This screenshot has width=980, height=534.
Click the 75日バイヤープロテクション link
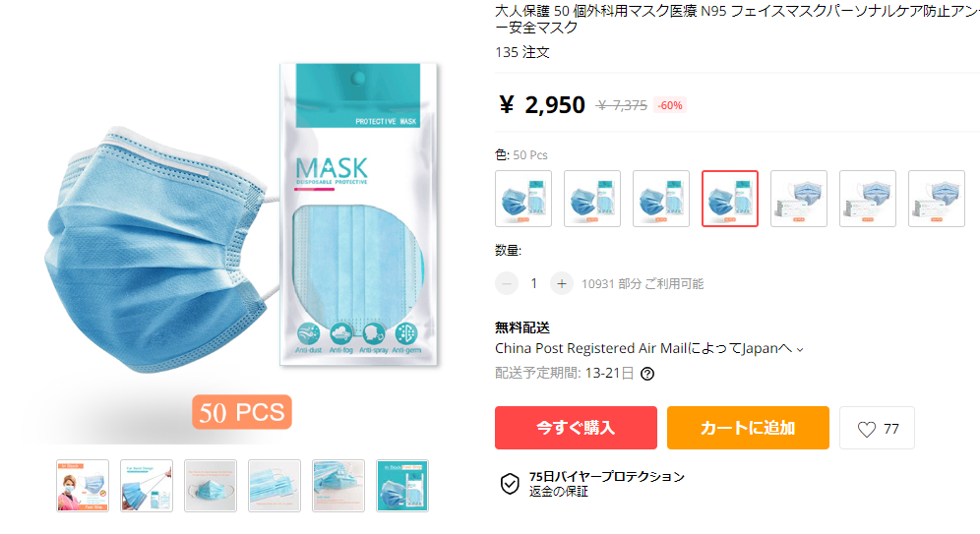[606, 477]
